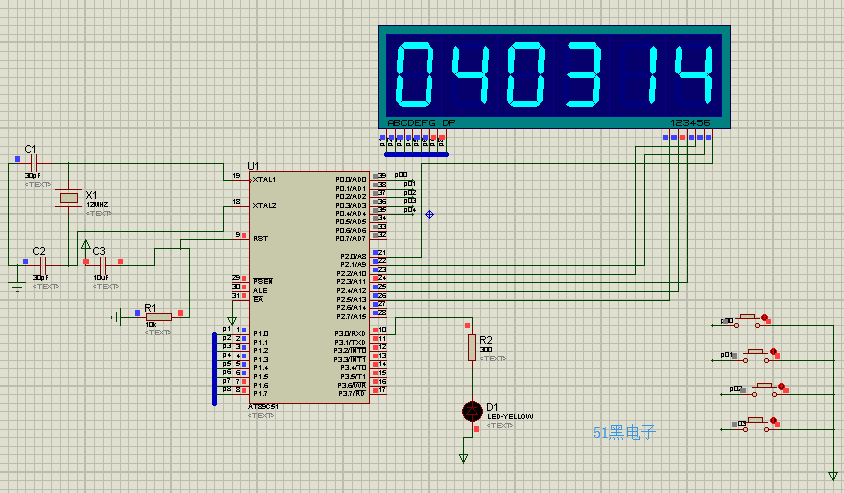The width and height of the screenshot is (844, 493).
Task: Click the P1.7 pin name
Action: [x=261, y=394]
